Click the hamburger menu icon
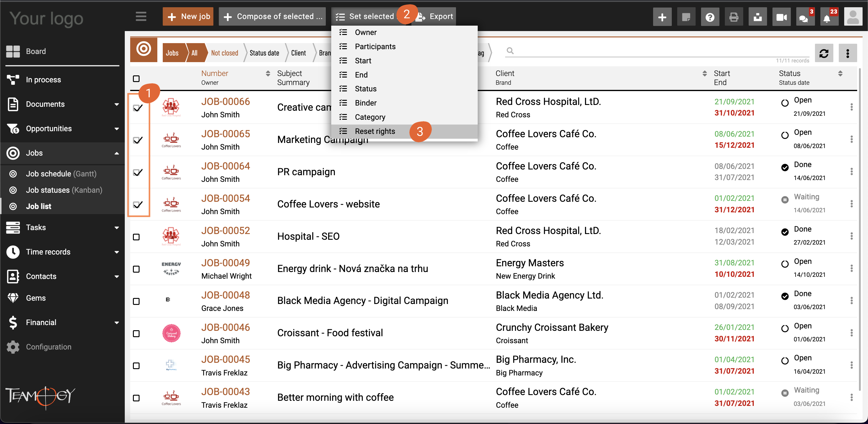The image size is (868, 424). coord(141,16)
